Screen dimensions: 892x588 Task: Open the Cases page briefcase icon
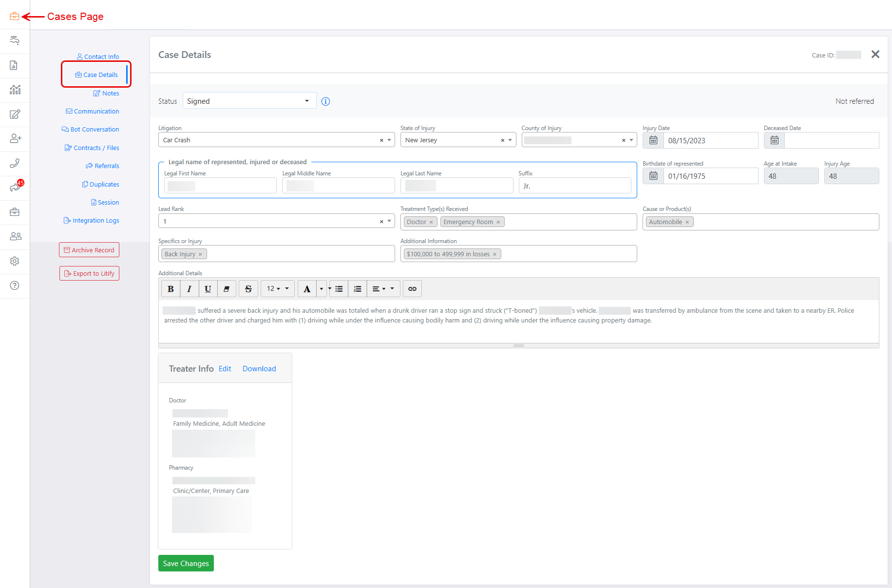point(15,17)
